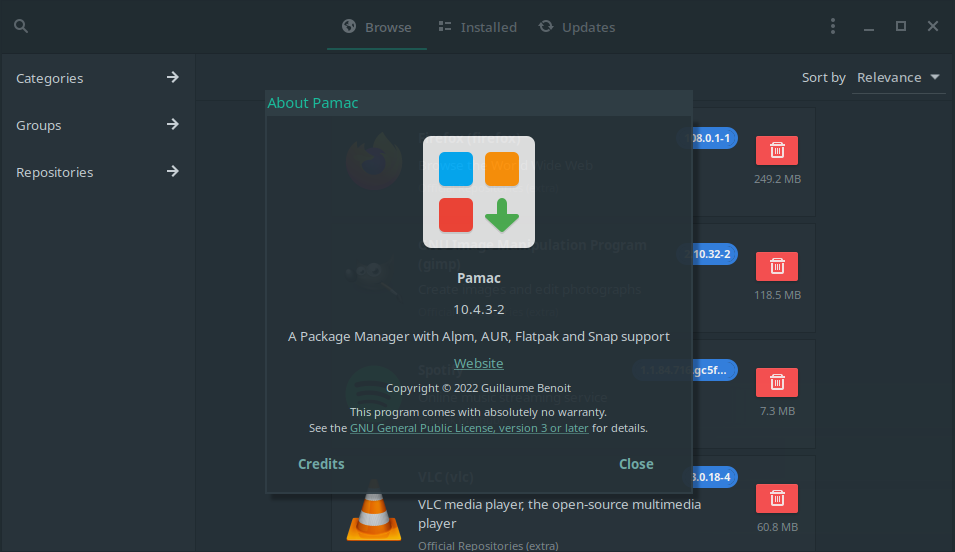Click the Pamac logo in About dialog
Screen dimensions: 955x552
[479, 192]
